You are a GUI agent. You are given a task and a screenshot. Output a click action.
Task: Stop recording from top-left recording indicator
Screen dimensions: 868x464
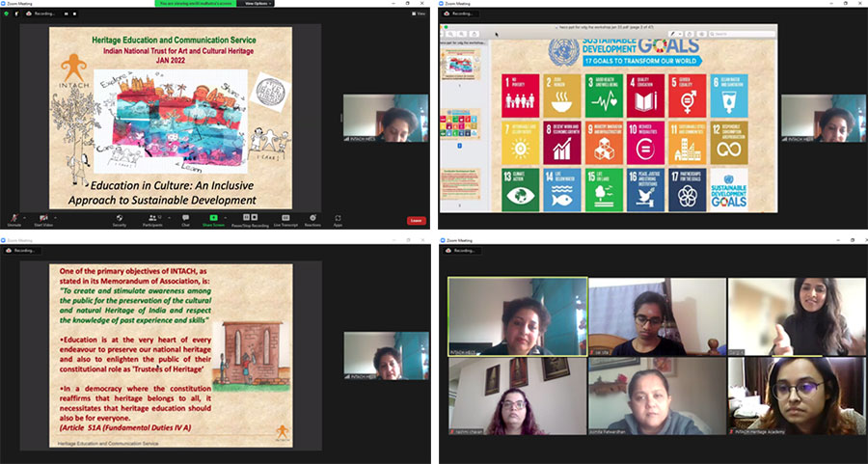(74, 14)
